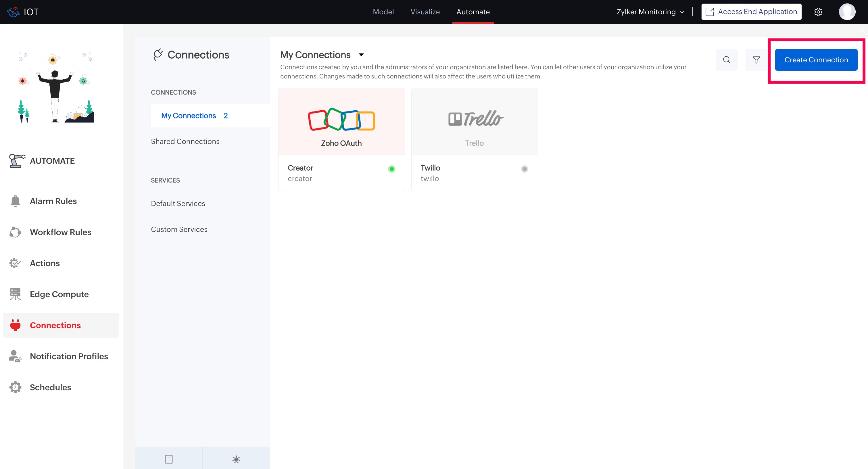Click the search magnifier icon
Image resolution: width=868 pixels, height=469 pixels.
(727, 60)
